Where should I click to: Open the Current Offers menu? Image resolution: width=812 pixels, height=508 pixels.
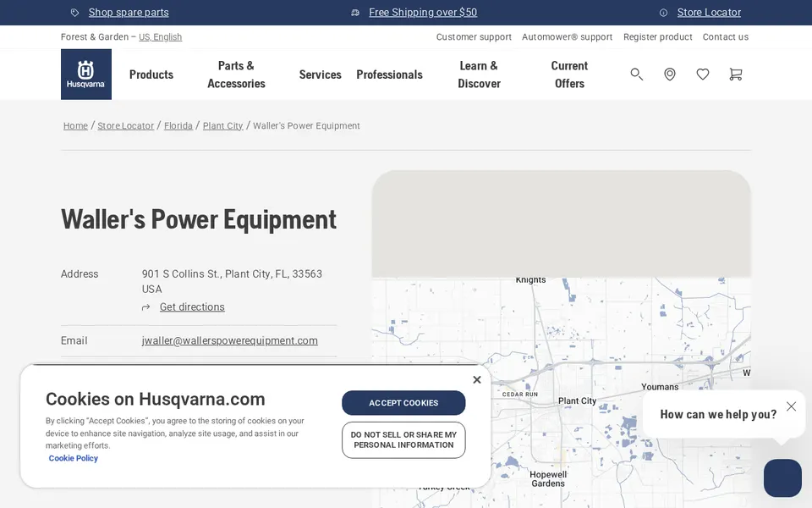[x=569, y=75]
